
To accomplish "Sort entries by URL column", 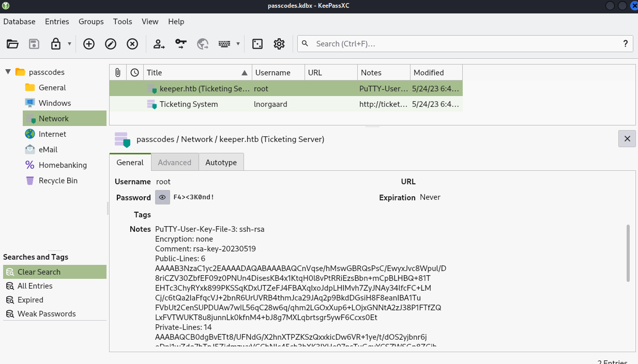I will pos(331,72).
